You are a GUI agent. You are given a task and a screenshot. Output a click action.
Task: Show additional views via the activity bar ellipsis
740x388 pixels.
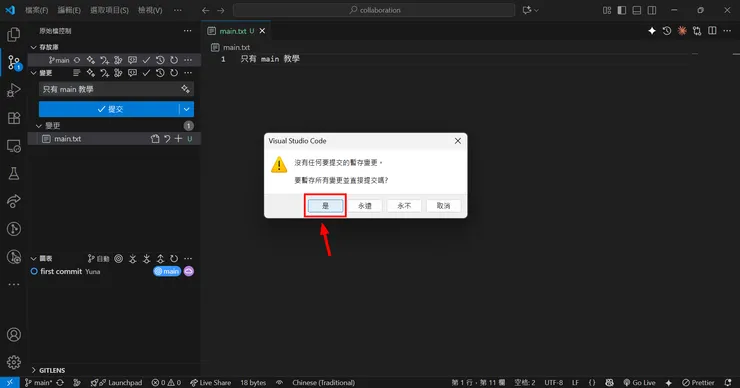tap(14, 284)
